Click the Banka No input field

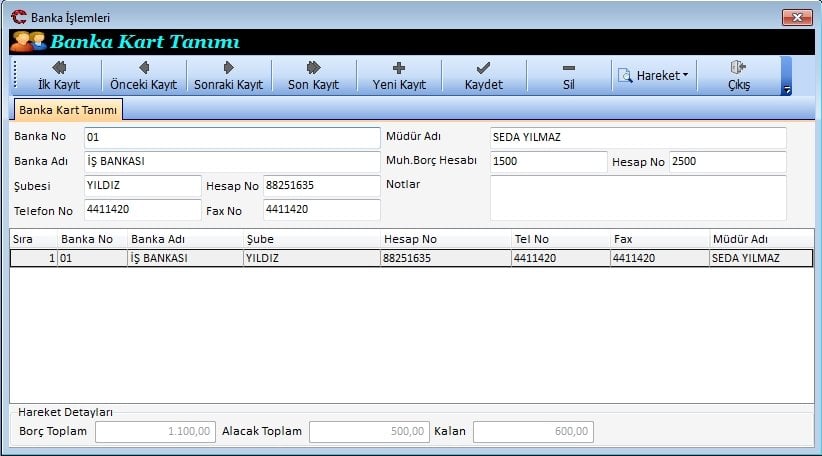232,137
